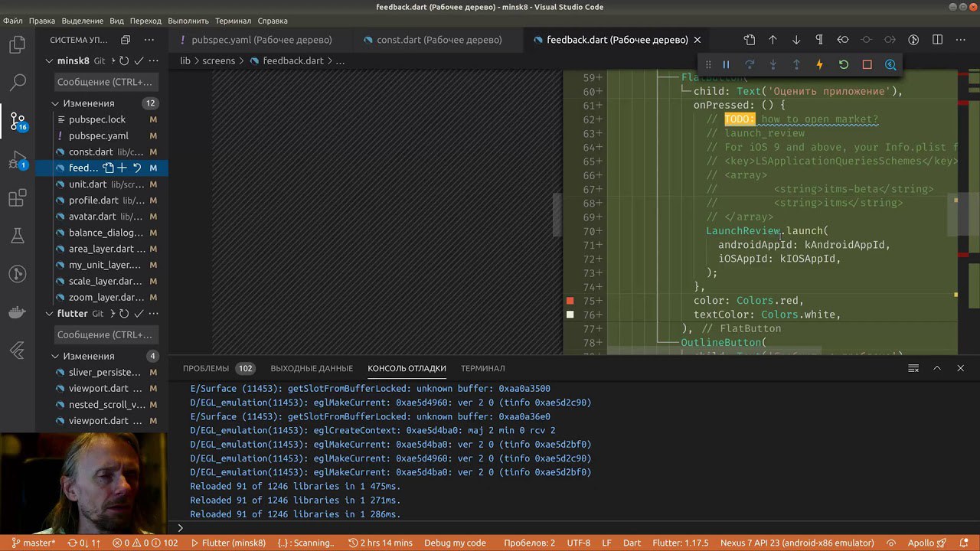Screen dimensions: 980x551
Task: Synchronize changes in status bar
Action: (x=84, y=543)
